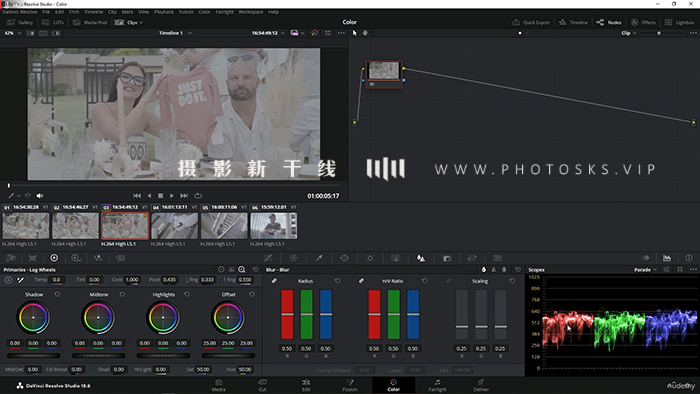Adjust the Midtone master wheel slider
This screenshot has width=700, height=394.
pos(98,356)
